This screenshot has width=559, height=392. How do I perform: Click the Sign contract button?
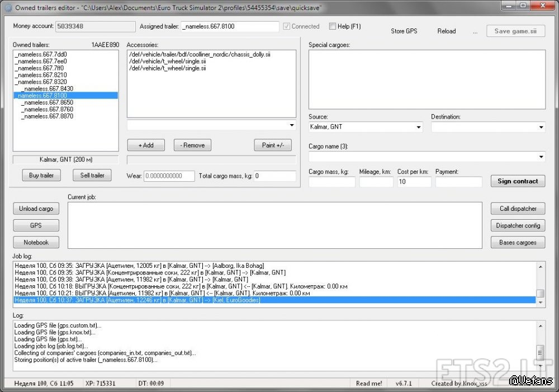(x=518, y=181)
